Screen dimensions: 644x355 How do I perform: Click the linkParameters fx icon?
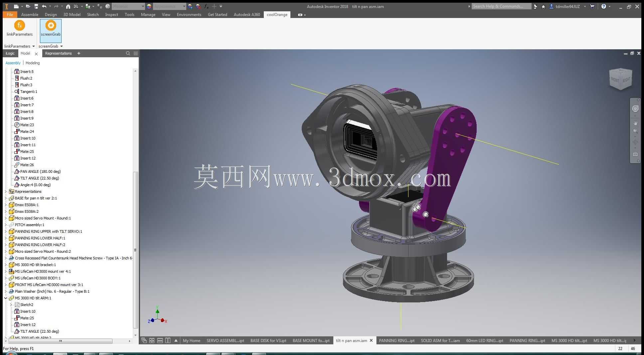(19, 25)
